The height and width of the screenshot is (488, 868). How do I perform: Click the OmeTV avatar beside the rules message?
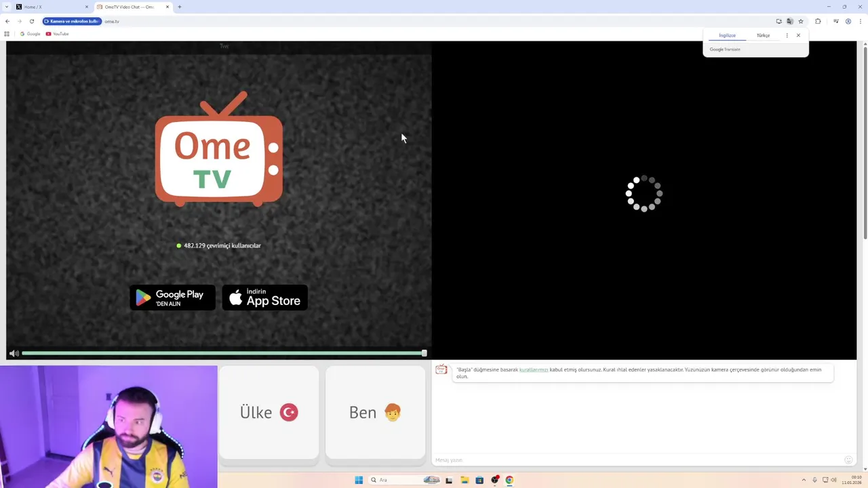click(441, 370)
